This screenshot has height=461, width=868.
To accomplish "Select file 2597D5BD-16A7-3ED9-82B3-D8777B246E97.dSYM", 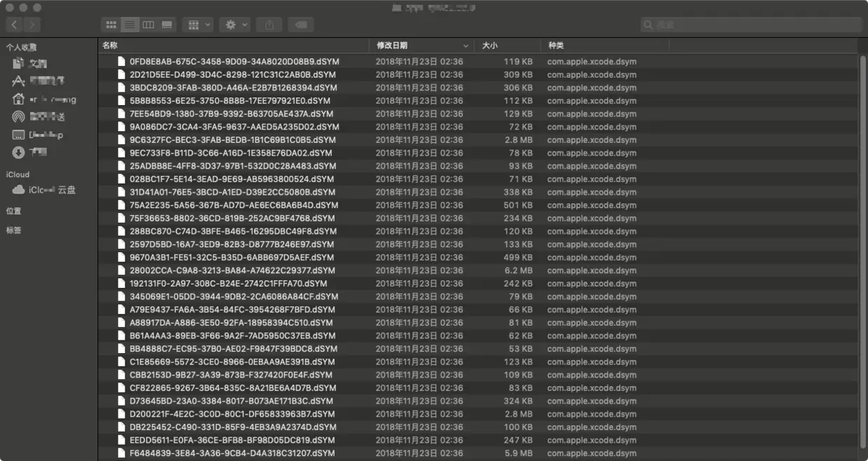I will click(x=232, y=245).
